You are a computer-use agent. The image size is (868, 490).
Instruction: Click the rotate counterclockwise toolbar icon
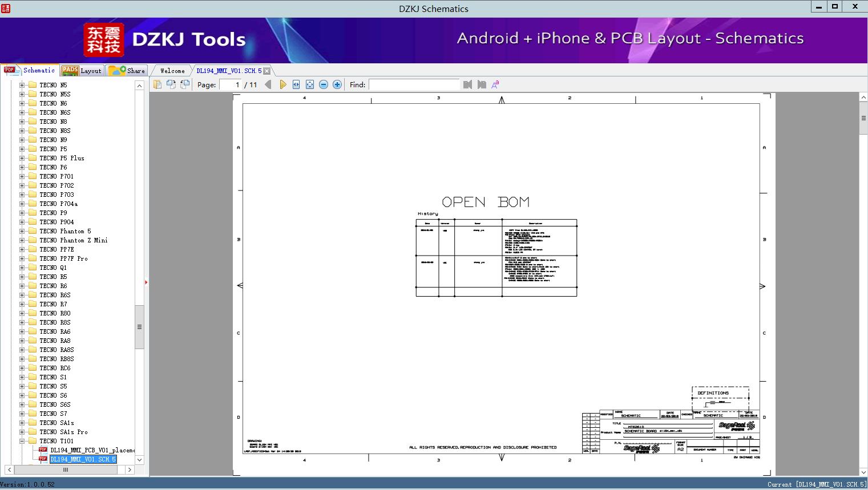point(171,84)
